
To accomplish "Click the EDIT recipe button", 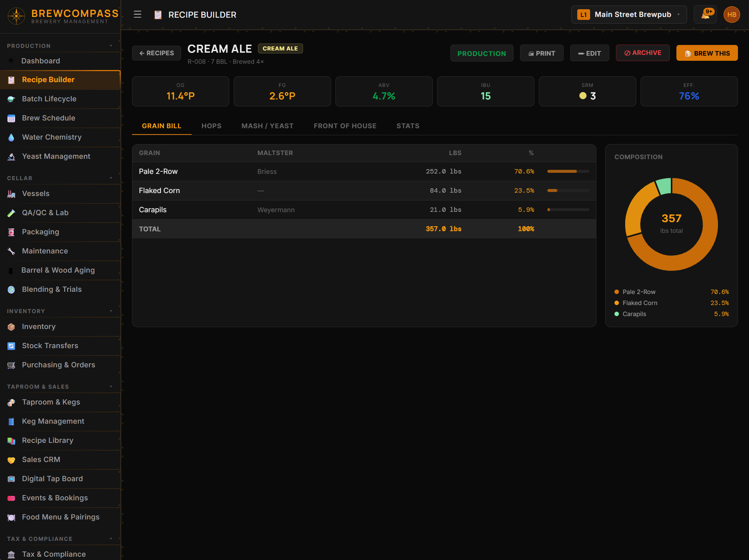I will tap(589, 53).
